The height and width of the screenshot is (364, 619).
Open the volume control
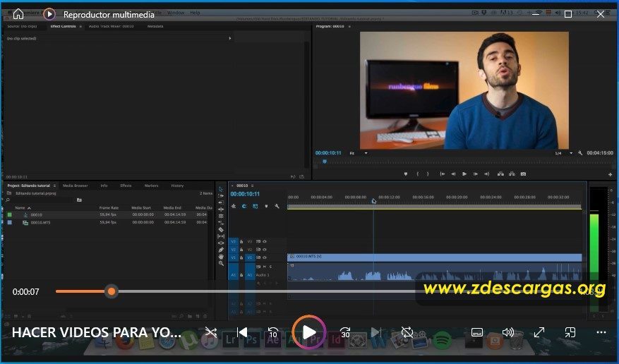point(507,332)
